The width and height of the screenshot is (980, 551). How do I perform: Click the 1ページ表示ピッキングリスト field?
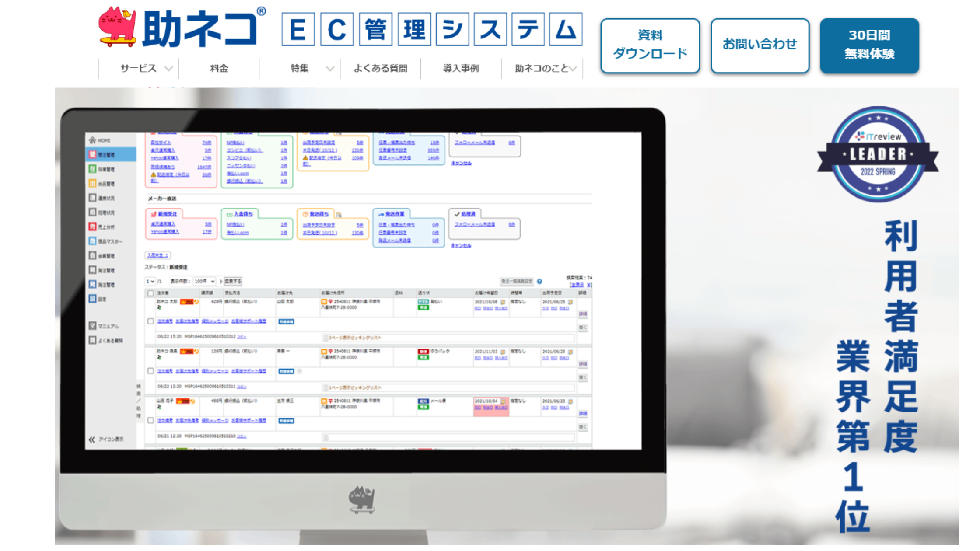448,387
